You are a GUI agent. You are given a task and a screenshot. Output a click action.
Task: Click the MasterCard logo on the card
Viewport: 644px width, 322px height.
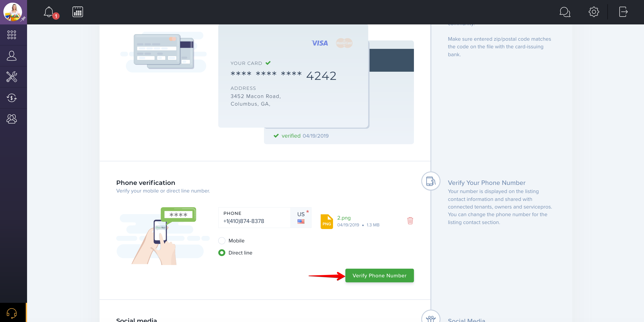[344, 43]
